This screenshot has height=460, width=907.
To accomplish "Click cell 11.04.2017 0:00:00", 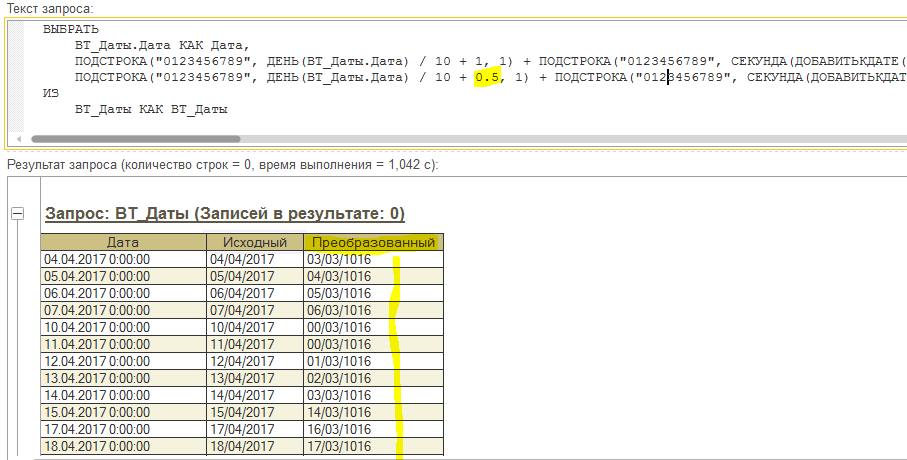I will pos(123,344).
